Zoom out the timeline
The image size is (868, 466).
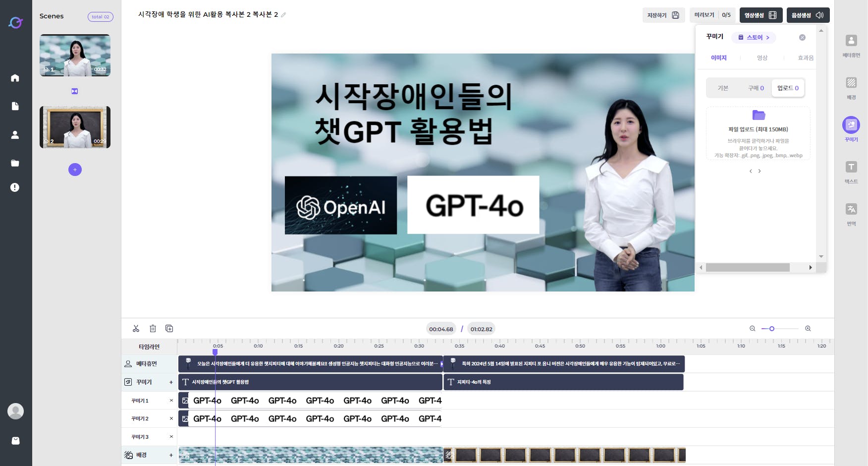753,329
